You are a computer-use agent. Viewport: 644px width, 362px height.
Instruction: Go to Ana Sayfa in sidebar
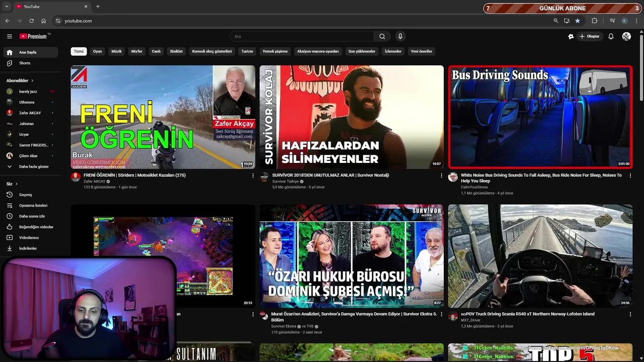(30, 52)
